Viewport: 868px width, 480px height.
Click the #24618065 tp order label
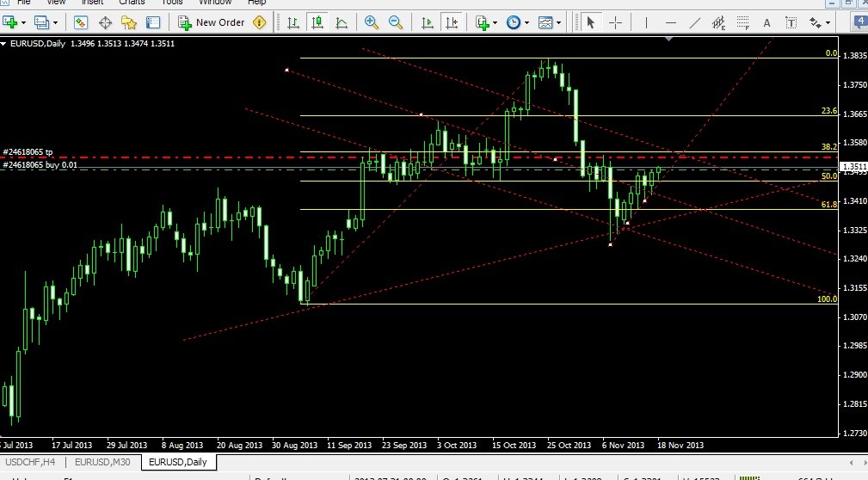click(x=28, y=151)
